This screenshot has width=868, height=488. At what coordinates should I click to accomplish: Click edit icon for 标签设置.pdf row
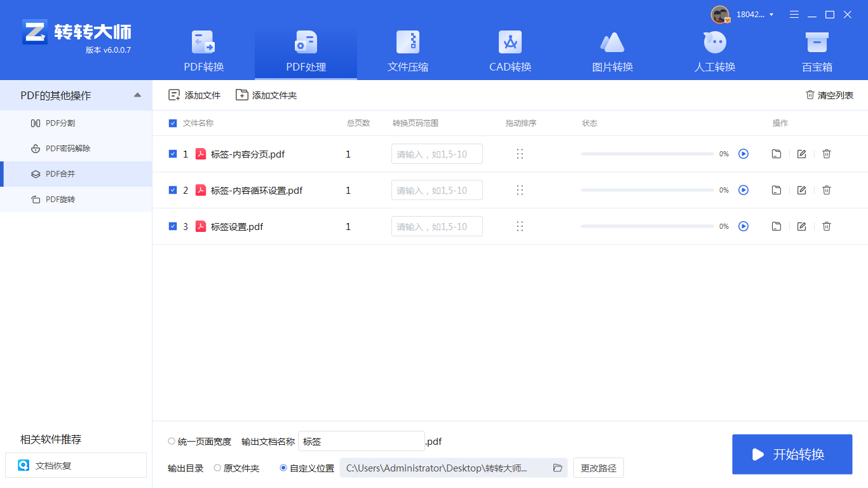point(801,226)
